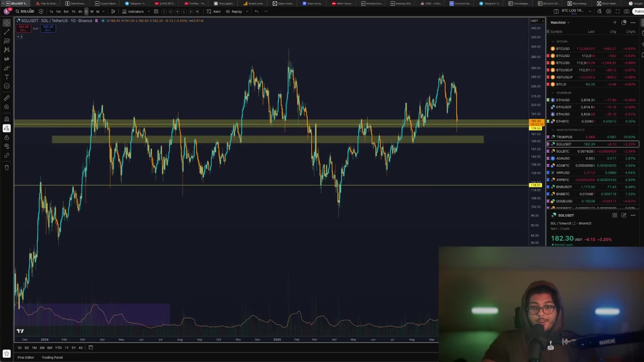Viewport: 644px width, 362px height.
Task: Open the chart layout setup icon
Action: (556, 11)
